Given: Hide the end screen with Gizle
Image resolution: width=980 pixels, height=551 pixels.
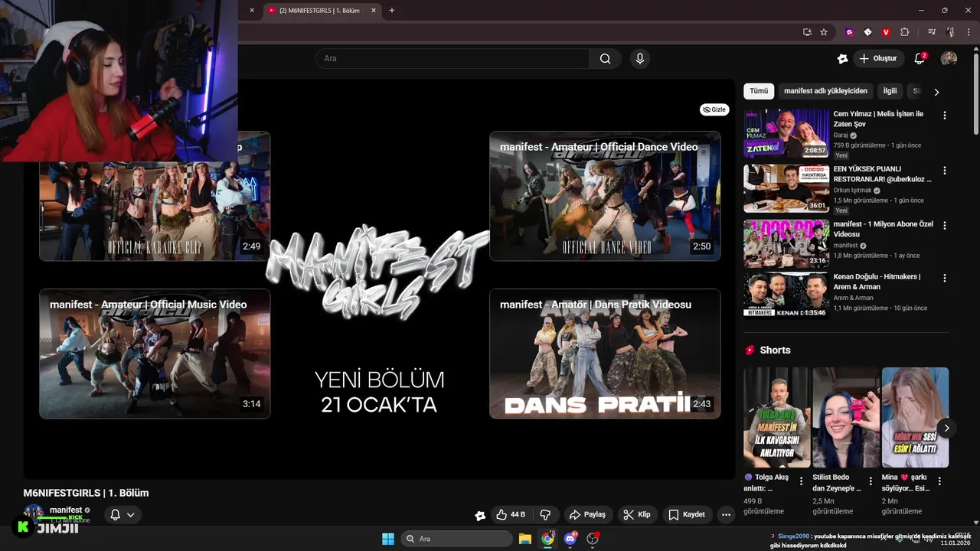Looking at the screenshot, I should pos(714,109).
